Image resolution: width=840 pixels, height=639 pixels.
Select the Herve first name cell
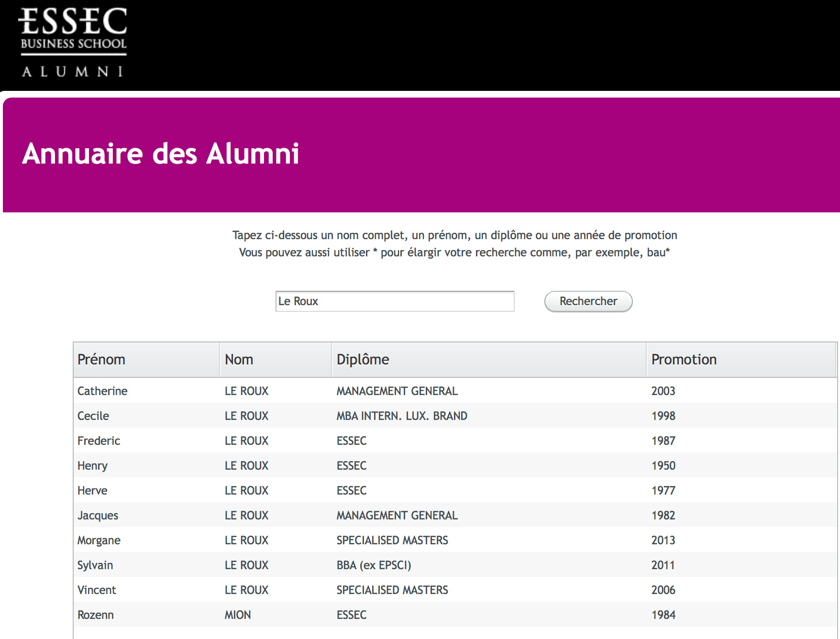click(92, 490)
